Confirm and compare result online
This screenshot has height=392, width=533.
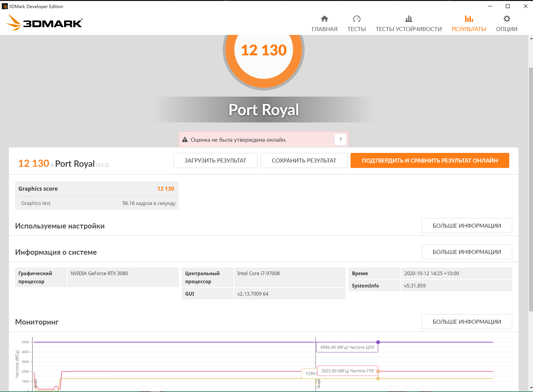tap(430, 160)
